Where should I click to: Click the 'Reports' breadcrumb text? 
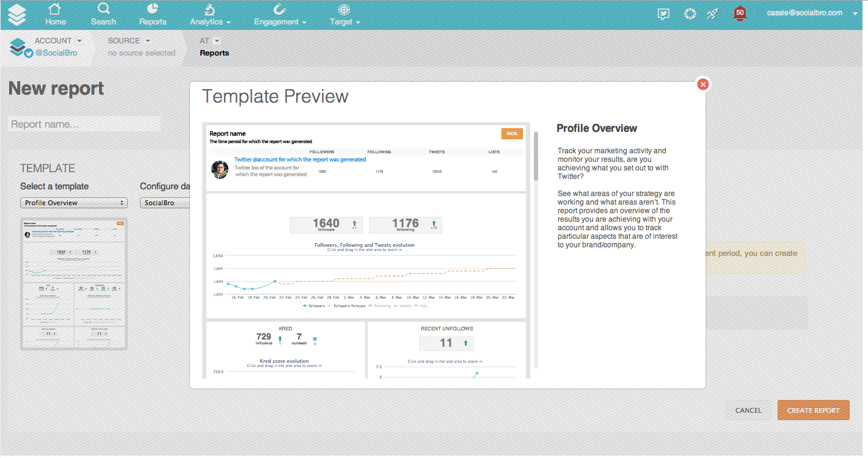(214, 53)
